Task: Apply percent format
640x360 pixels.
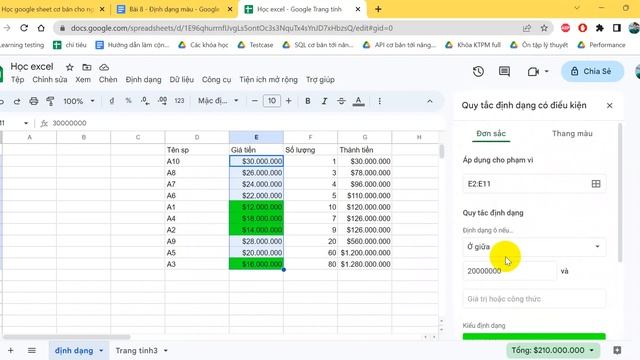Action: click(x=128, y=101)
